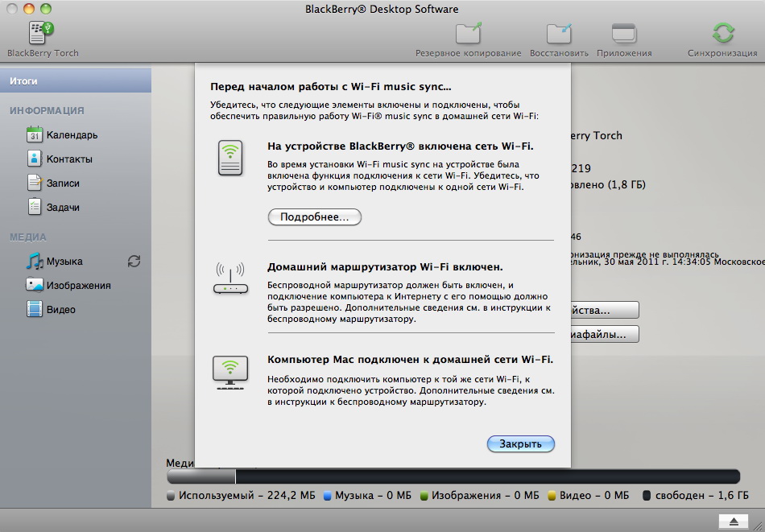Click the Mac computer Wi-Fi icon in dialog
Screen dimensions: 765x532
230,373
